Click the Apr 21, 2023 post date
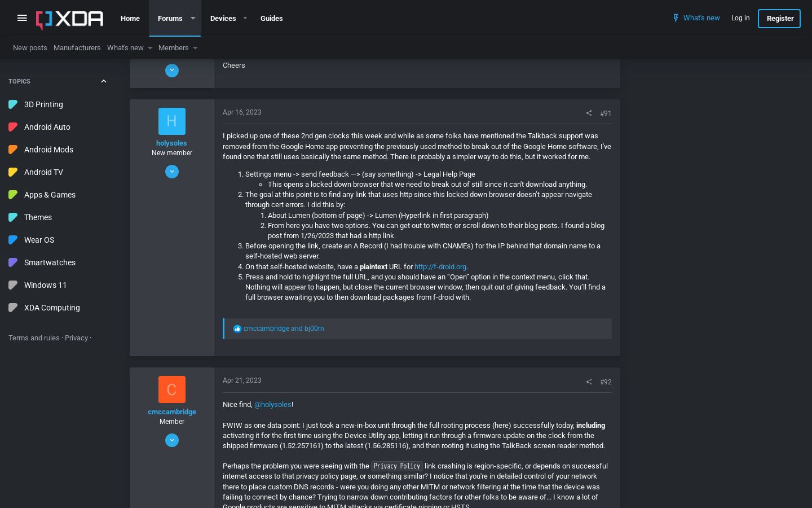Viewport: 812px width, 508px height. [242, 380]
